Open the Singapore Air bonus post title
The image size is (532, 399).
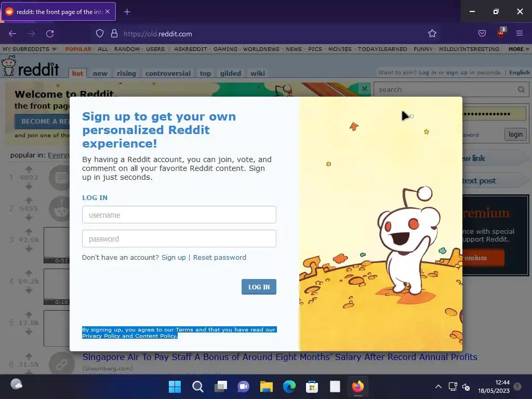[x=280, y=357]
